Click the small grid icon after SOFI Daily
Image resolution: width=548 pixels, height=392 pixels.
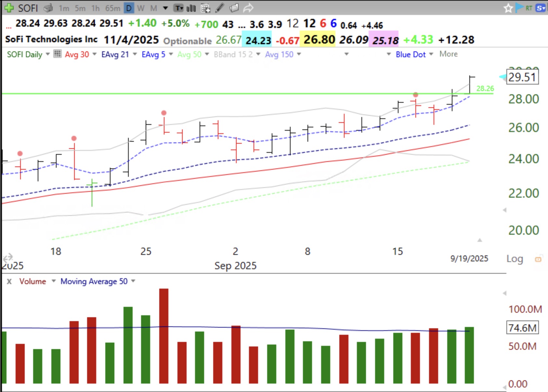point(57,54)
